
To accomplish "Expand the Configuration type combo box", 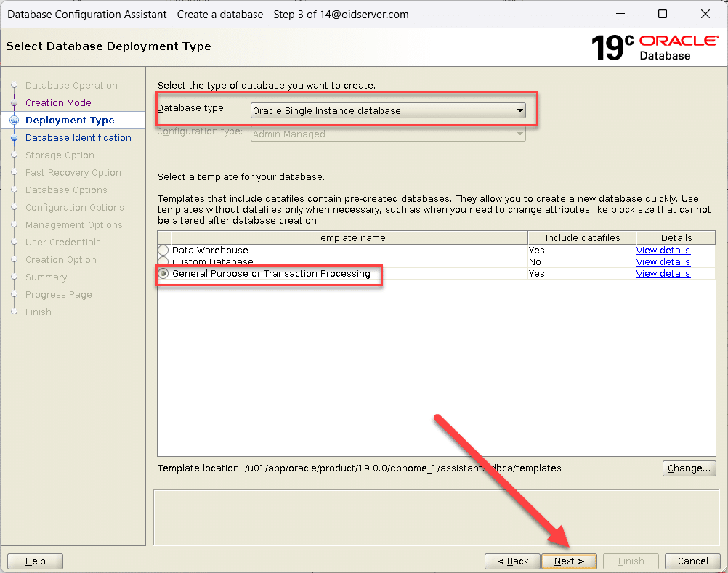I will pos(388,134).
